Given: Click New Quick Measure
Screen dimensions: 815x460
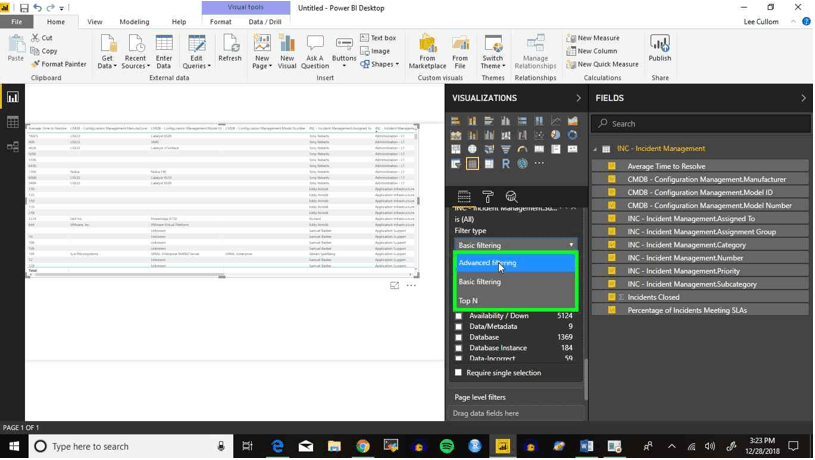Looking at the screenshot, I should click(x=602, y=64).
